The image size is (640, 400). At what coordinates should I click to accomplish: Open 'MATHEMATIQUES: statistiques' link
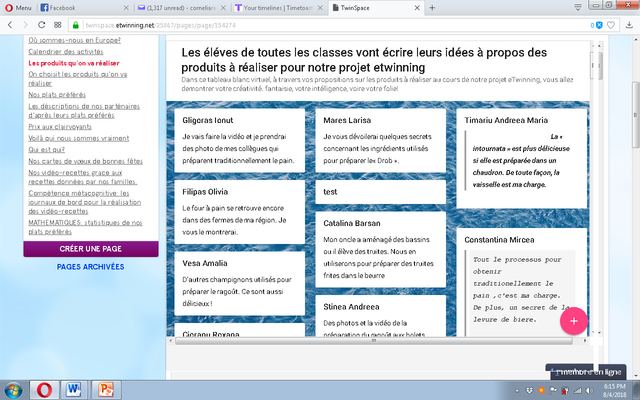tap(85, 227)
